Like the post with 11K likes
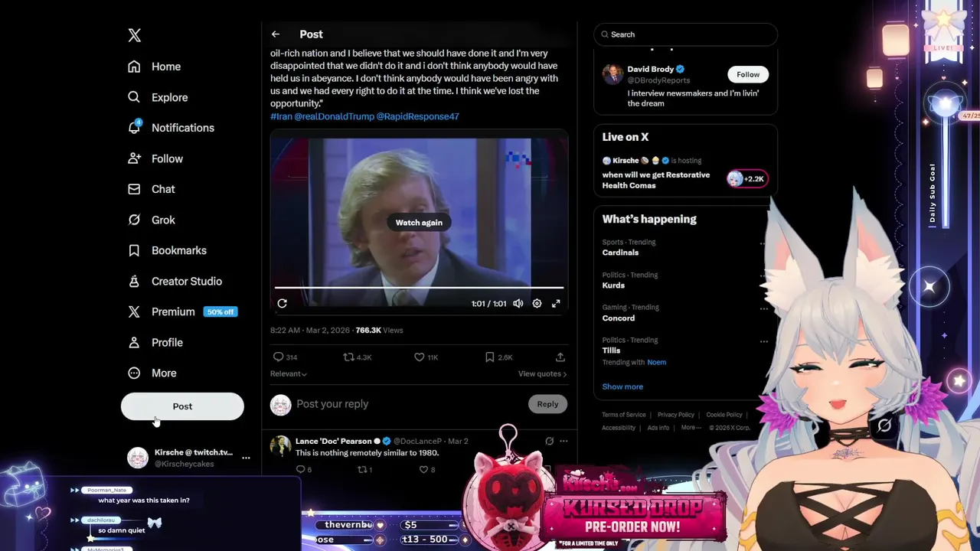The width and height of the screenshot is (980, 551). point(426,357)
